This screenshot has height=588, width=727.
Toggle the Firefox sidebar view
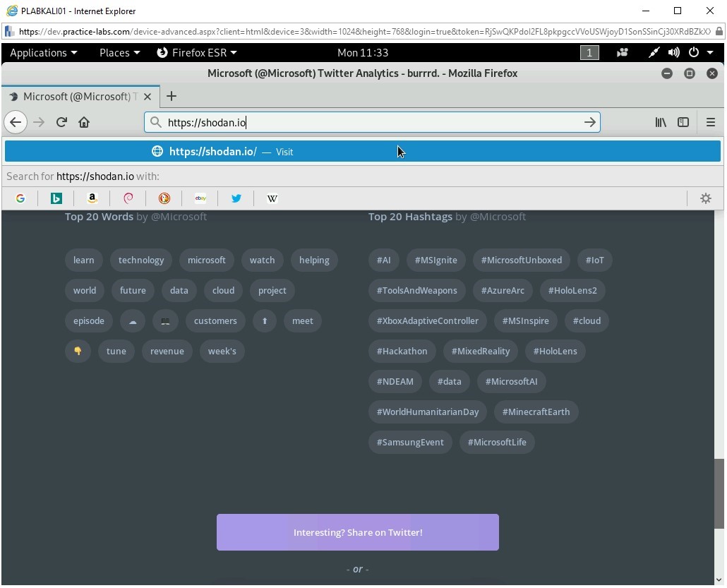pos(683,122)
